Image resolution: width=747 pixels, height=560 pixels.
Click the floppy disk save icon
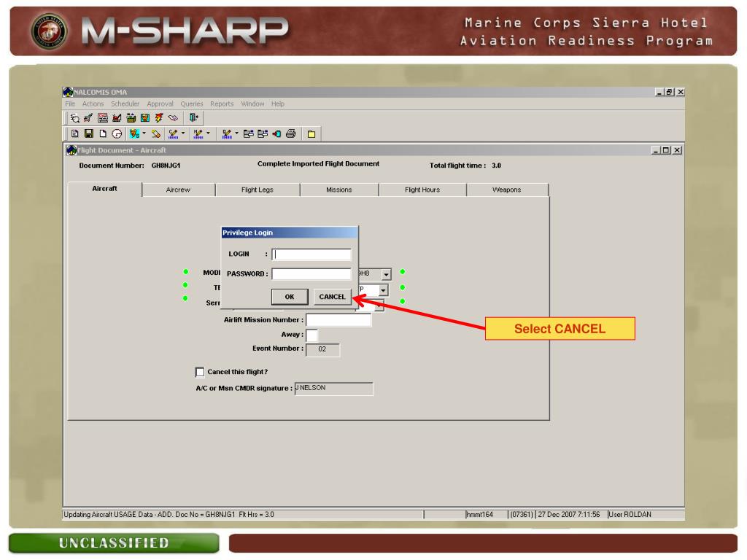[x=88, y=134]
